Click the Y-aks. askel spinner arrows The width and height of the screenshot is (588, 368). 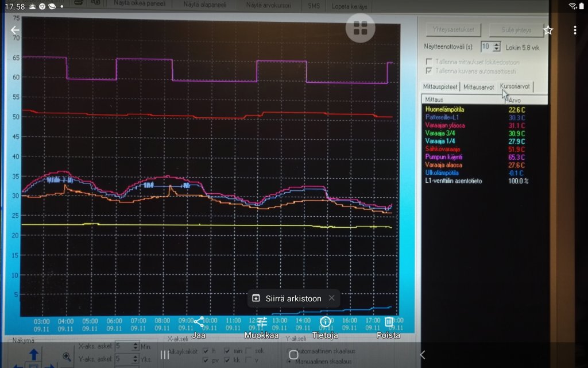click(136, 359)
